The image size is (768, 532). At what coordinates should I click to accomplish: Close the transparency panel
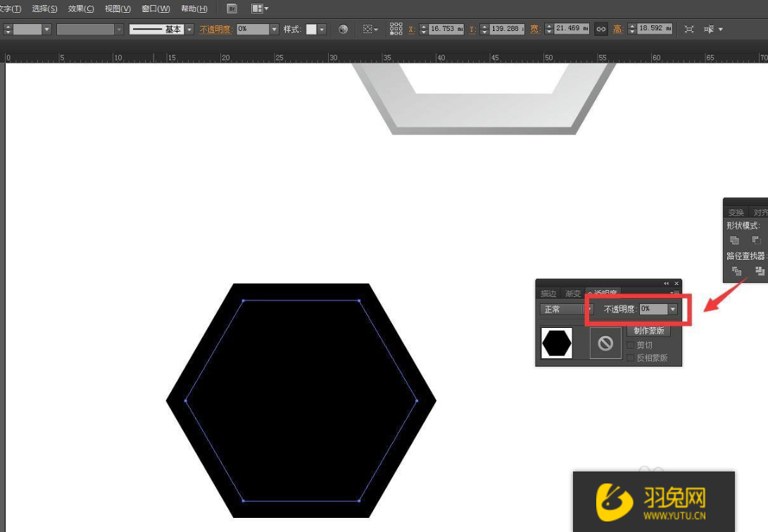coord(676,284)
